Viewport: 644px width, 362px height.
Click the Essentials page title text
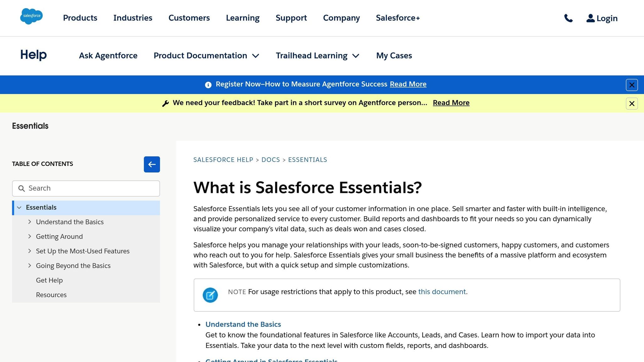click(x=30, y=126)
